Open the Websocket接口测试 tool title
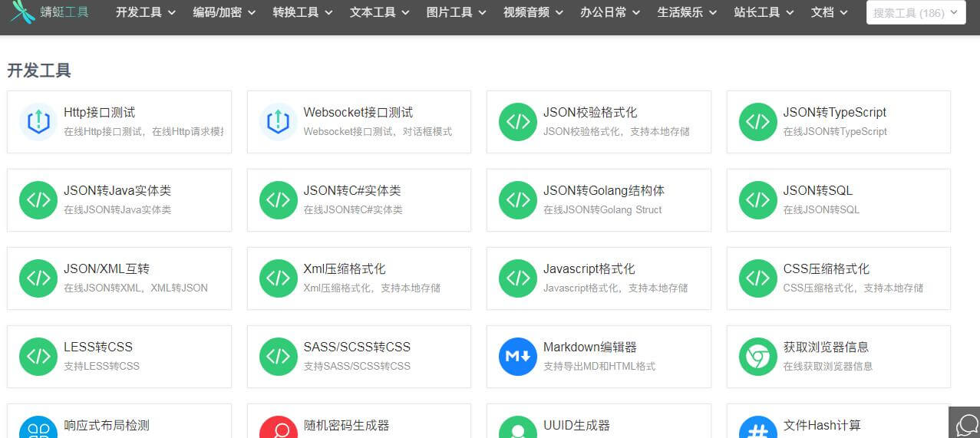 (x=358, y=112)
